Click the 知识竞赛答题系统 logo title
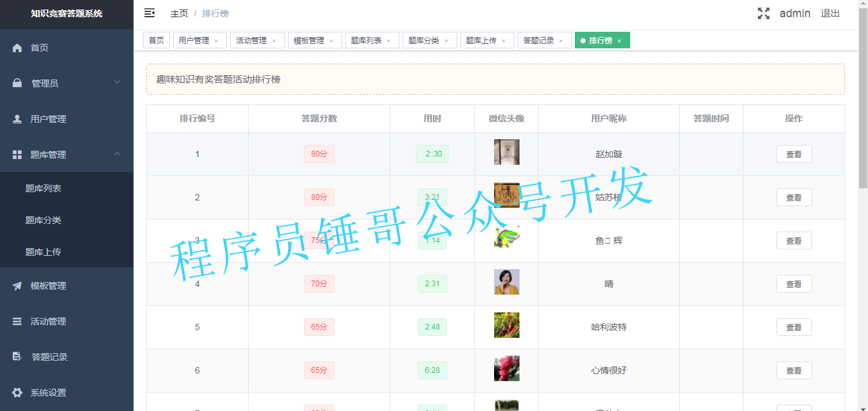868x411 pixels. (x=67, y=13)
